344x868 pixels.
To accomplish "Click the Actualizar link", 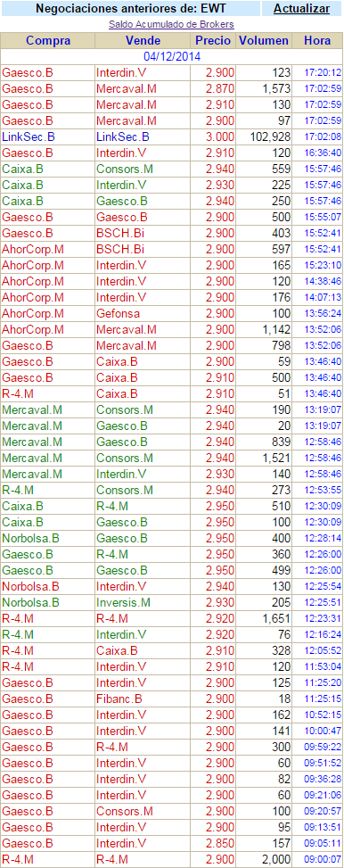I will coord(301,8).
